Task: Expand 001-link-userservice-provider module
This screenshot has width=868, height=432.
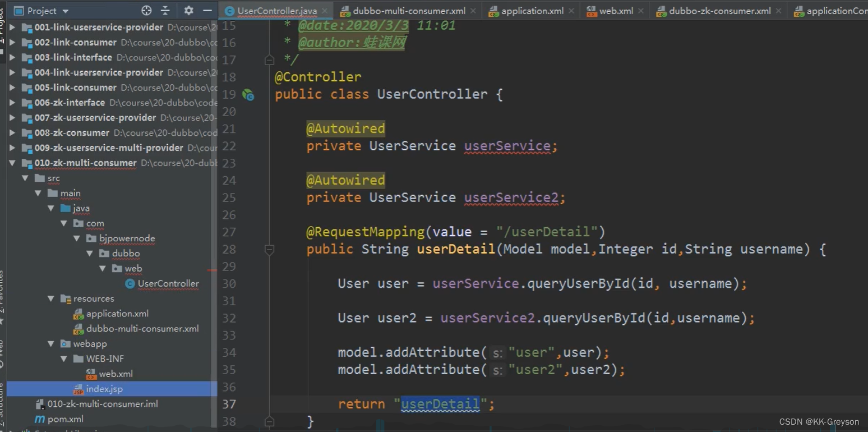Action: tap(12, 27)
